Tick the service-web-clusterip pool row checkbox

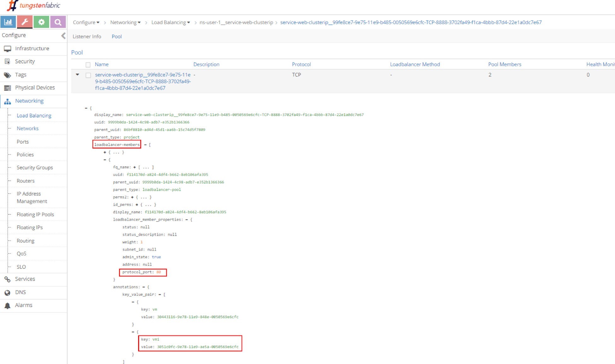click(88, 75)
